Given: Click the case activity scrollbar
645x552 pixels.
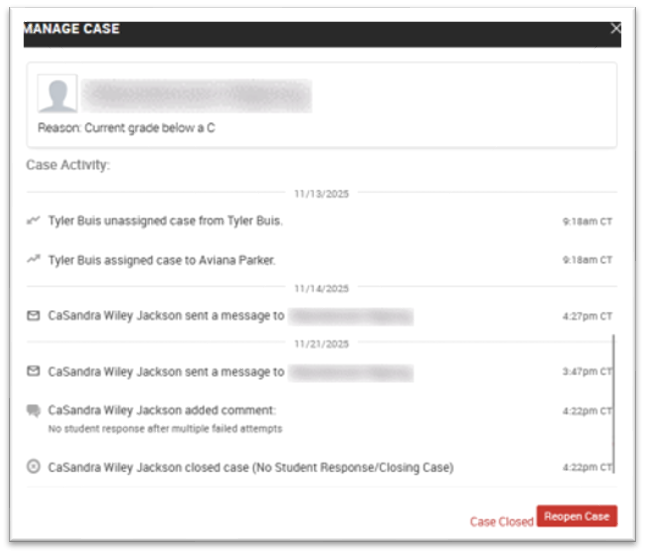Looking at the screenshot, I should click(614, 404).
